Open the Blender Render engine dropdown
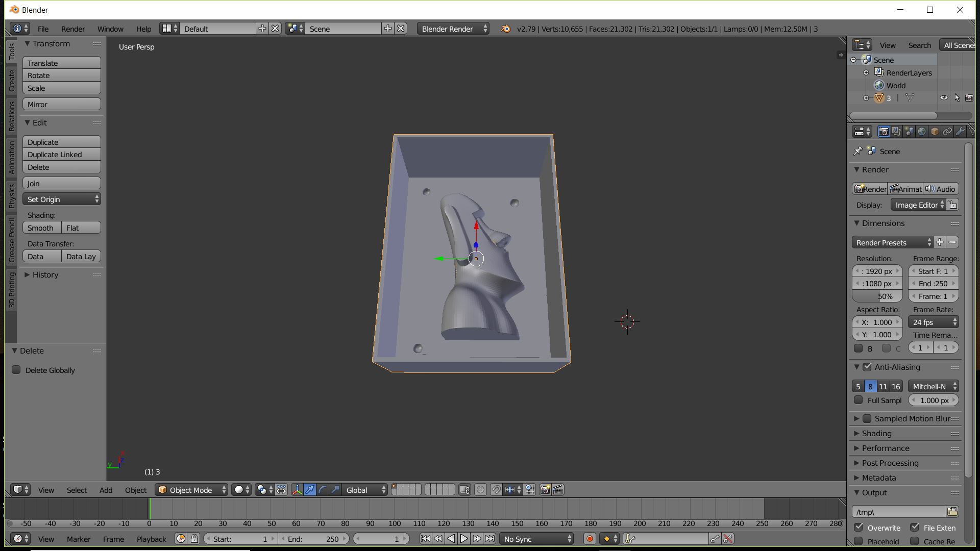 [x=453, y=29]
